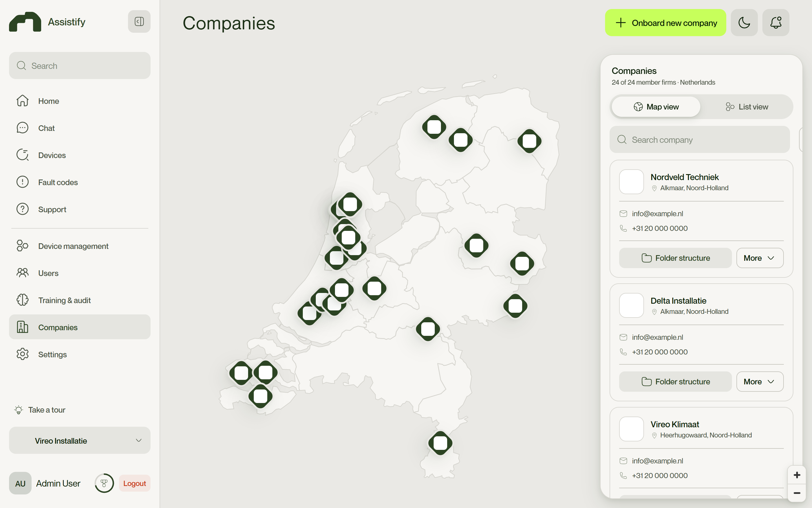Open Folder structure for Delta Installatie
This screenshot has height=508, width=812.
(x=675, y=382)
